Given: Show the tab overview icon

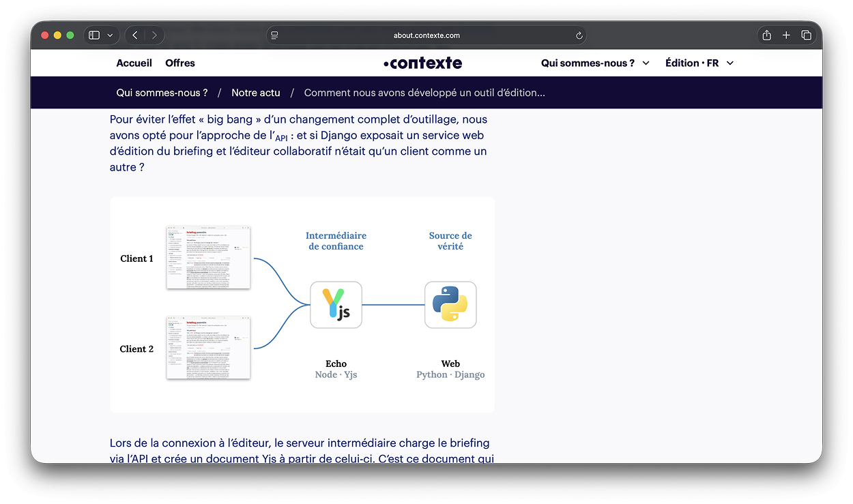Looking at the screenshot, I should click(x=806, y=35).
